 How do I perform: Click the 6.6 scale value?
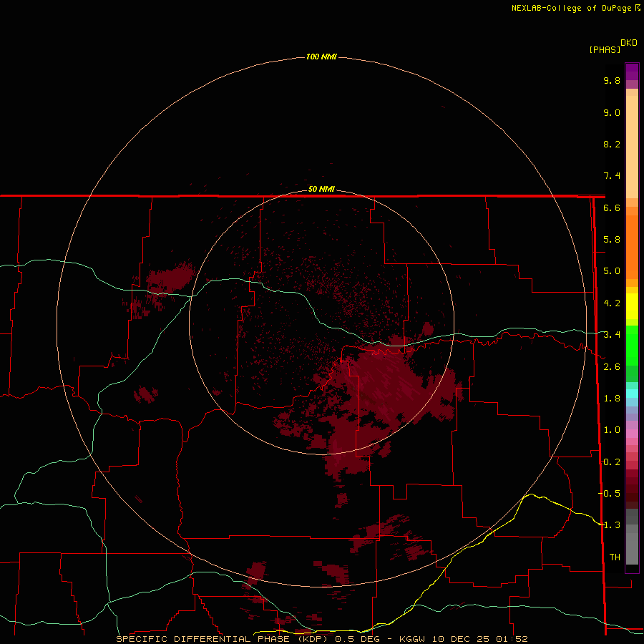tap(612, 208)
